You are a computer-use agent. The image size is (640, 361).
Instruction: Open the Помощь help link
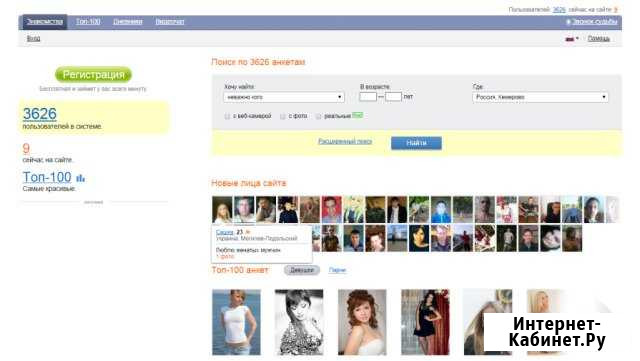click(599, 39)
